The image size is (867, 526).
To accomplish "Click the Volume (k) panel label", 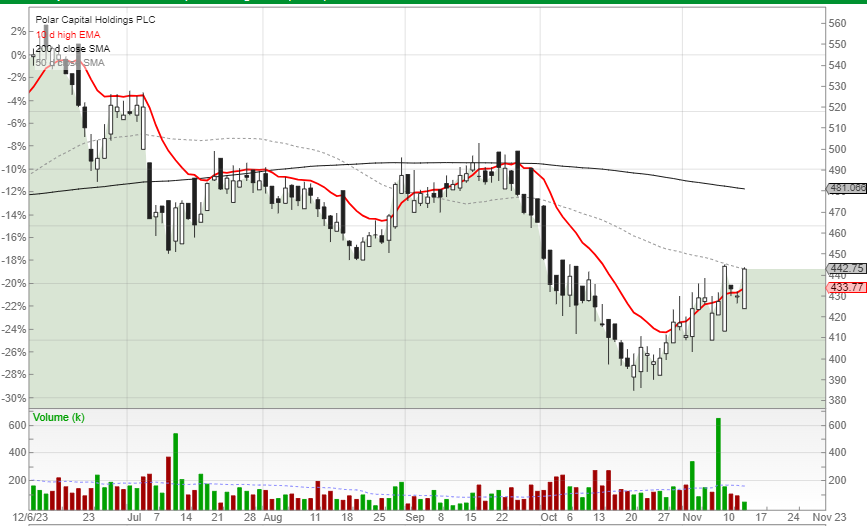I will [x=59, y=417].
